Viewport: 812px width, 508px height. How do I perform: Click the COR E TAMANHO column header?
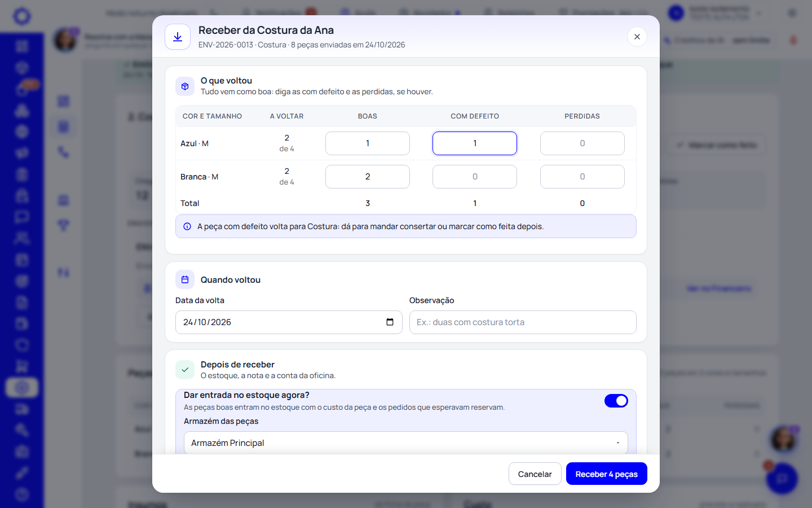tap(212, 116)
